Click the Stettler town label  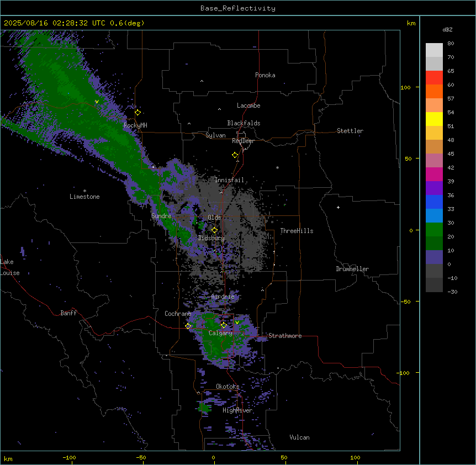point(350,131)
